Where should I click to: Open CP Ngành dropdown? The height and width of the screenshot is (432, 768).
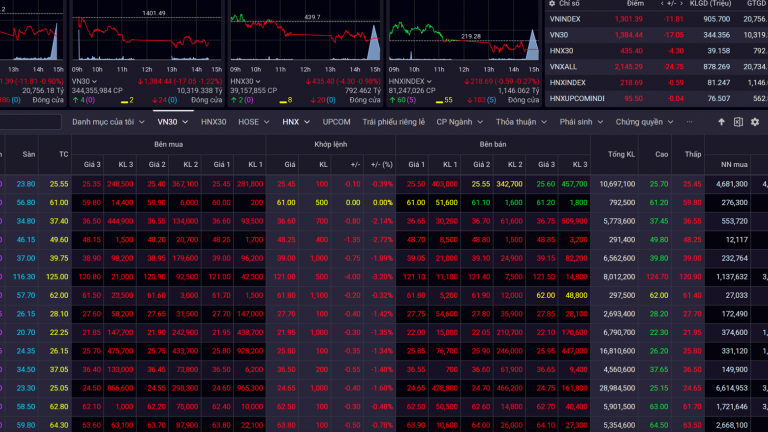pyautogui.click(x=459, y=122)
